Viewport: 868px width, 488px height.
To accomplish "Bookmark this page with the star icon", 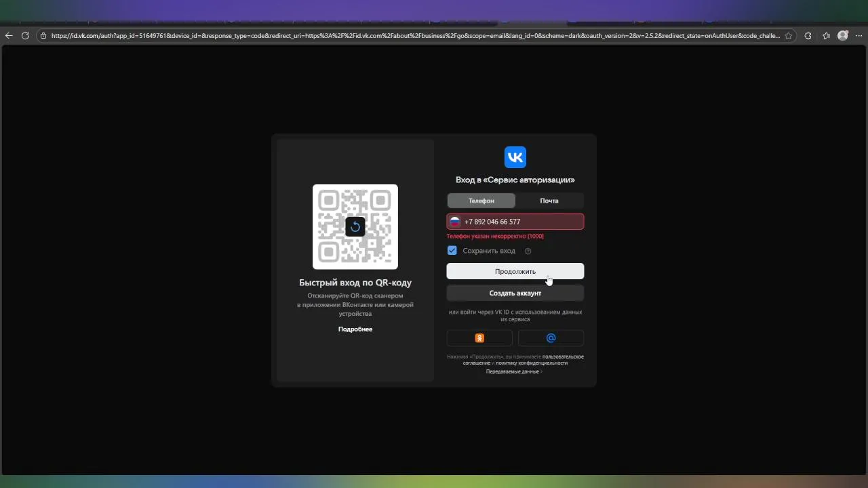I will (x=788, y=36).
